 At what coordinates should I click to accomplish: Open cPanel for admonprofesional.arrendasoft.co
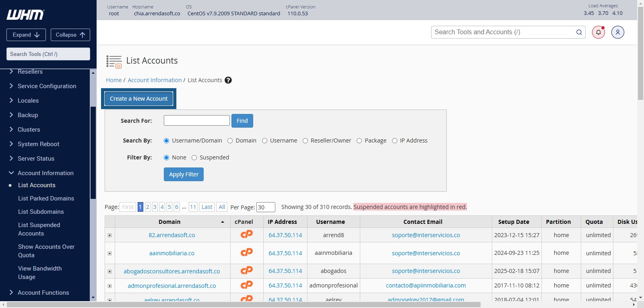tap(246, 285)
